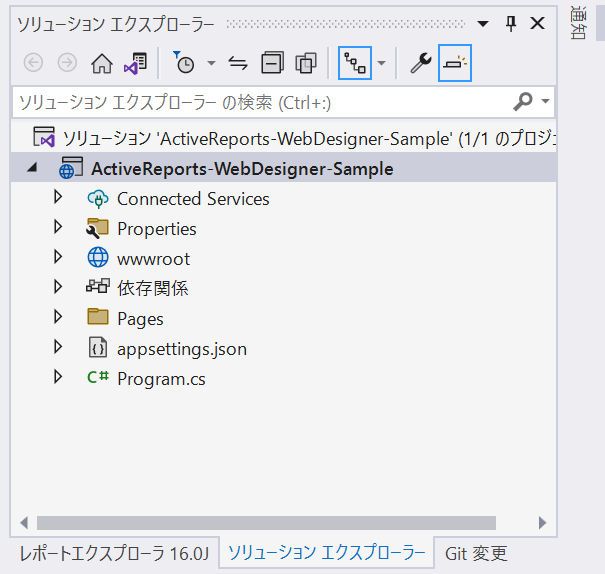Switch between solutions and folder views
The height and width of the screenshot is (574, 605).
pyautogui.click(x=135, y=63)
